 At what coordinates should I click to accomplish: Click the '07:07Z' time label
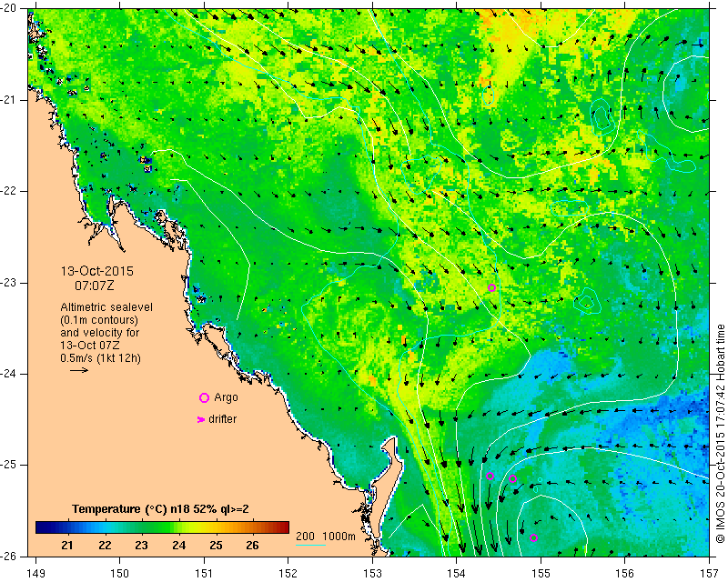(x=95, y=286)
